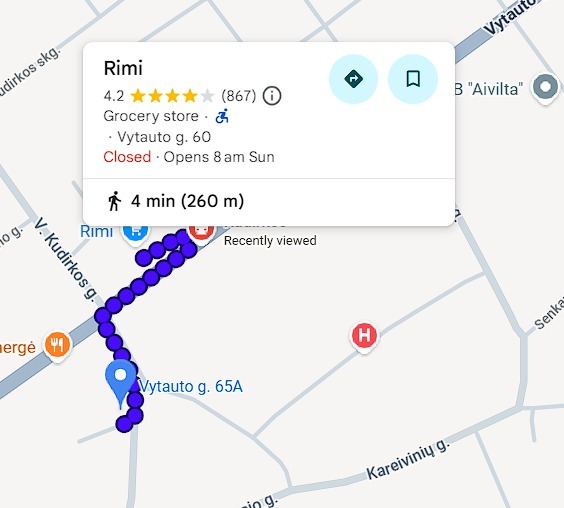
Task: Click the red hospital H marker
Action: pos(364,336)
